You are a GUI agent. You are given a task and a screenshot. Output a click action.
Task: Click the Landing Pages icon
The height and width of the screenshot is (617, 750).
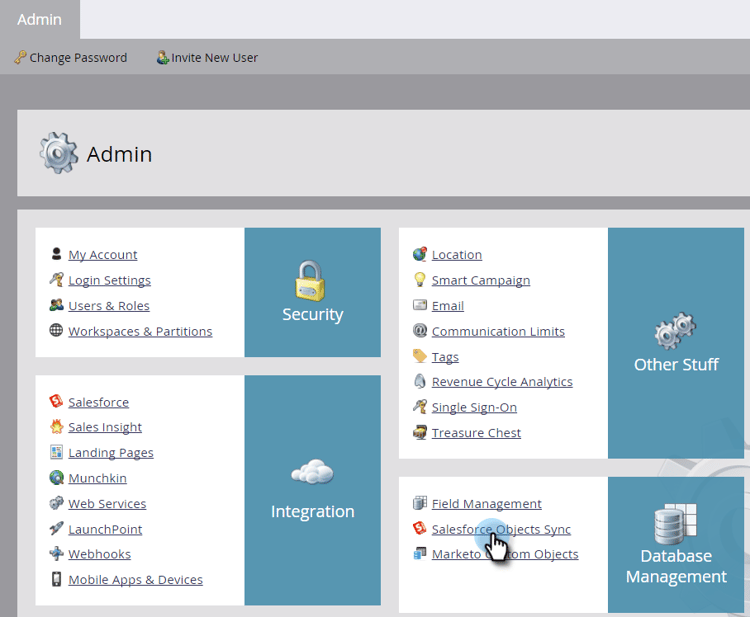coord(56,452)
